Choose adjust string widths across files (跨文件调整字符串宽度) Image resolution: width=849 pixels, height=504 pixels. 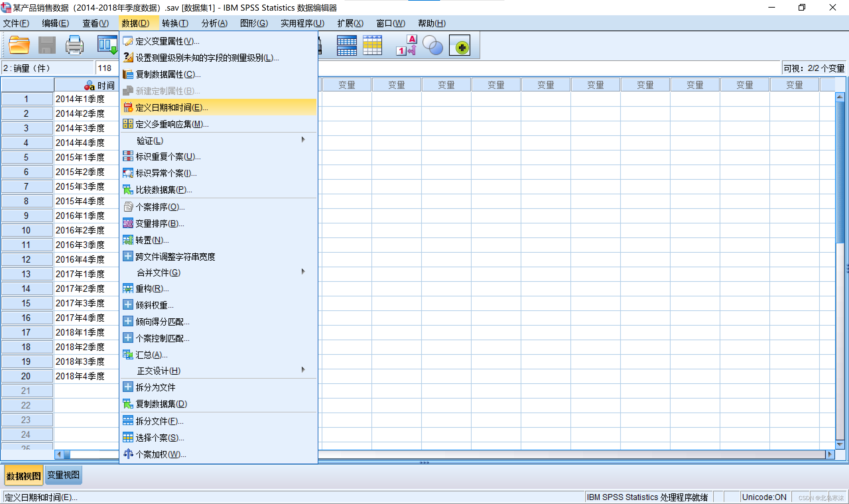pyautogui.click(x=219, y=257)
